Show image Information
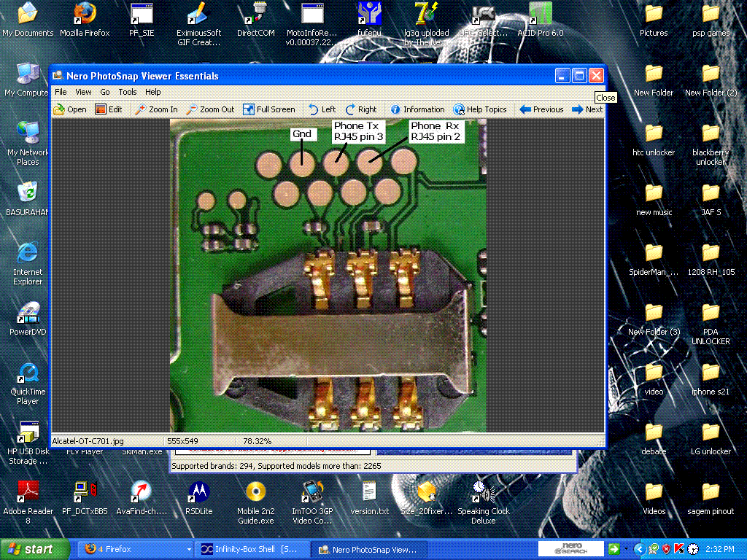Image resolution: width=747 pixels, height=560 pixels. [x=417, y=109]
